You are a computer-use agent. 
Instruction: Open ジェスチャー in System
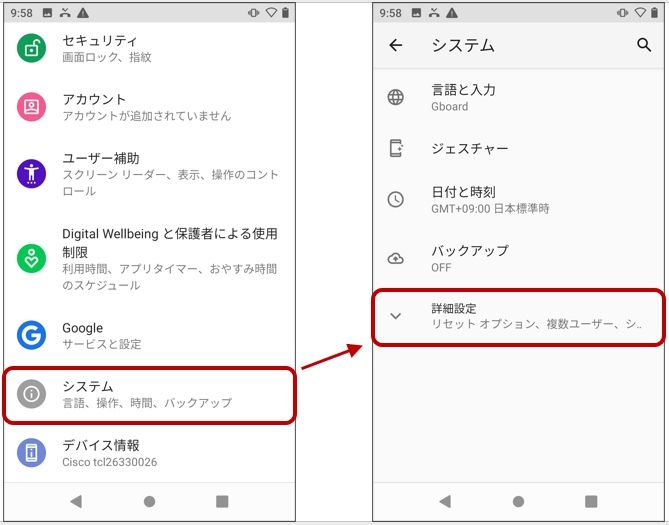coord(518,148)
